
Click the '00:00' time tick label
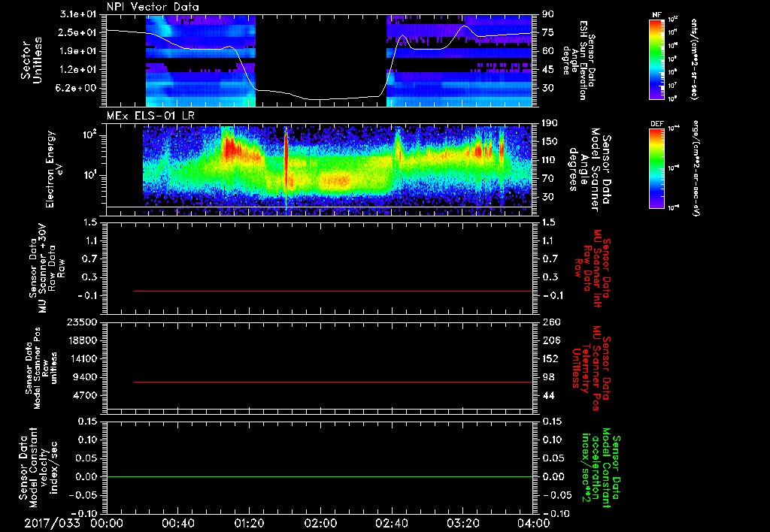click(x=107, y=523)
